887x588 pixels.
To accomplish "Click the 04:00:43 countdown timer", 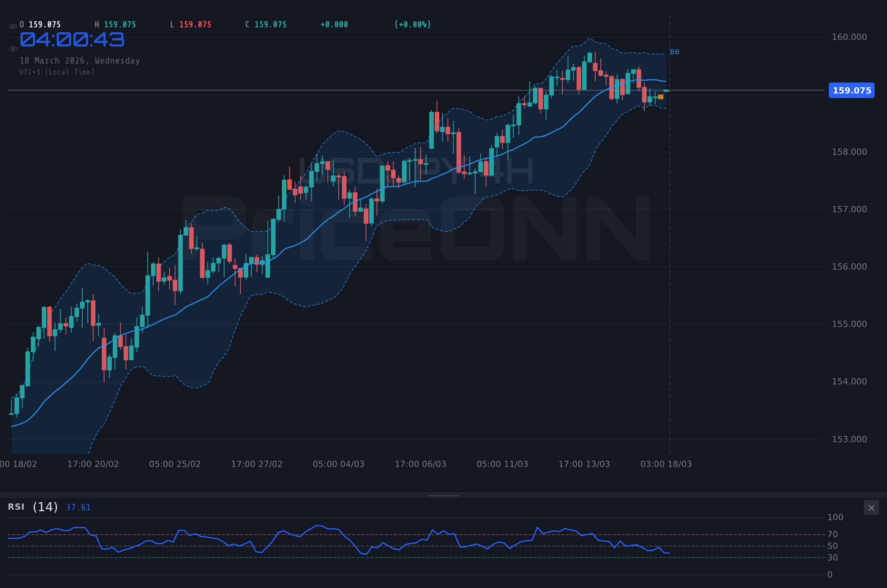I will point(72,40).
